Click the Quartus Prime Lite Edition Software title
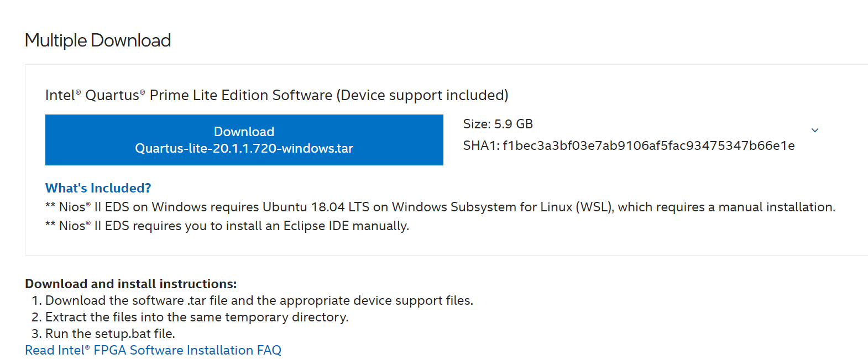Viewport: 868px width, 359px height. pyautogui.click(x=188, y=95)
